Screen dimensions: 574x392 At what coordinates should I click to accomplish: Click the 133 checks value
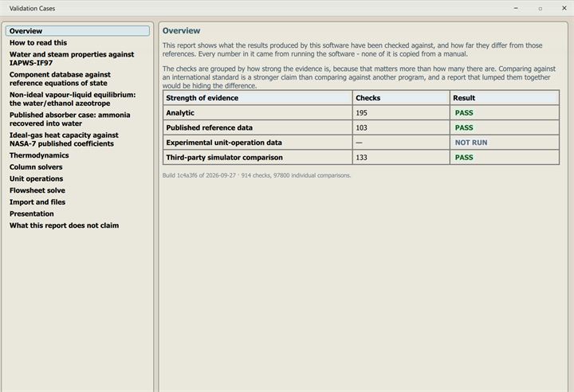point(361,158)
